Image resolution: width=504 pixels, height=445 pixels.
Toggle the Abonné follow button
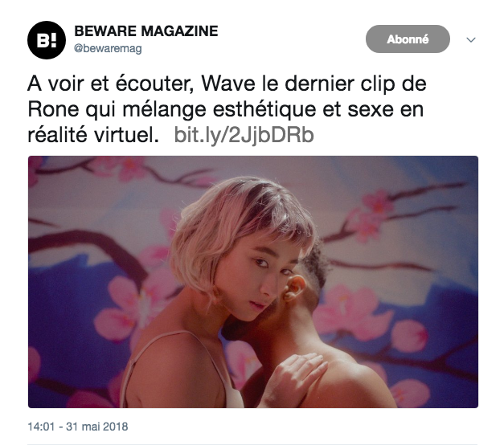[x=408, y=39]
